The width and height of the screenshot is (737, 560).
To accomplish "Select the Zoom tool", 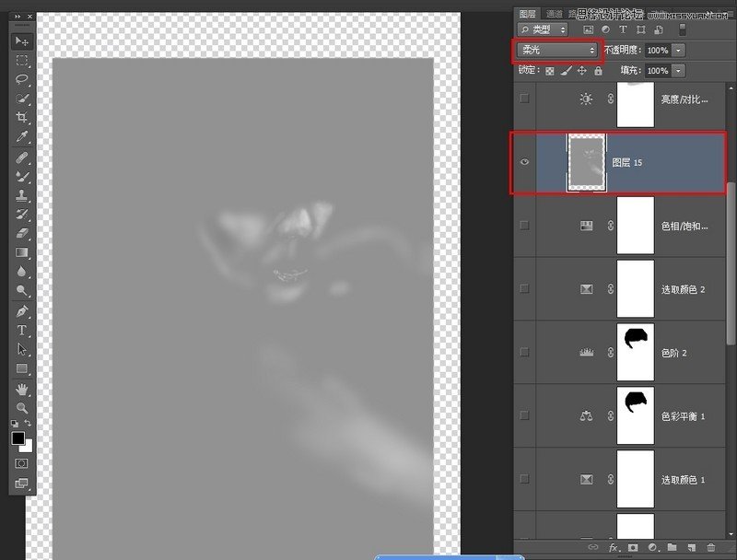I will pos(21,407).
